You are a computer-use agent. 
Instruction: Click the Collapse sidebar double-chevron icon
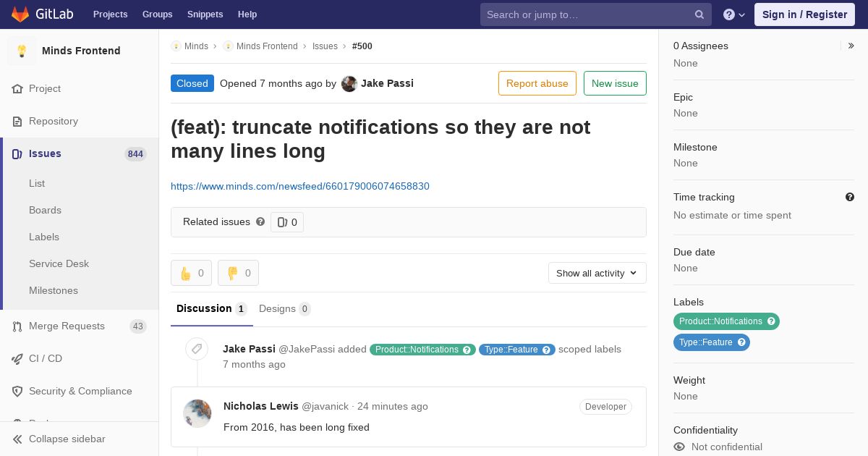[x=17, y=439]
